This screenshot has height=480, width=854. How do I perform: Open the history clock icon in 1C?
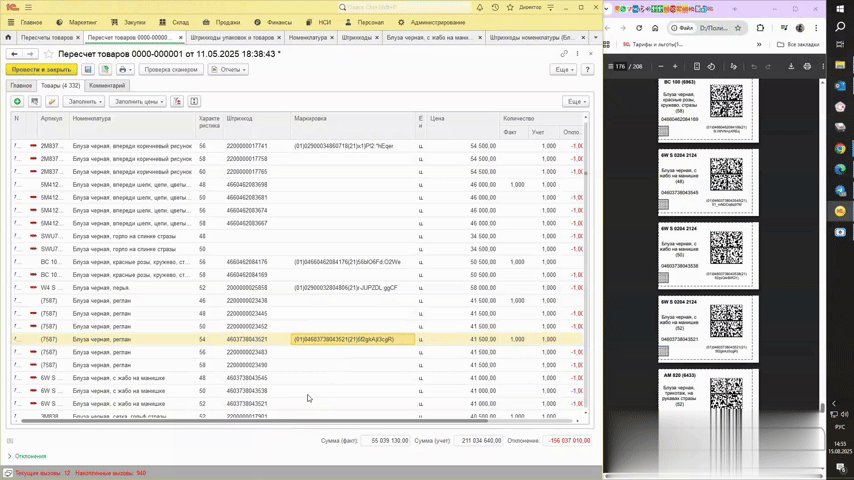pos(495,8)
